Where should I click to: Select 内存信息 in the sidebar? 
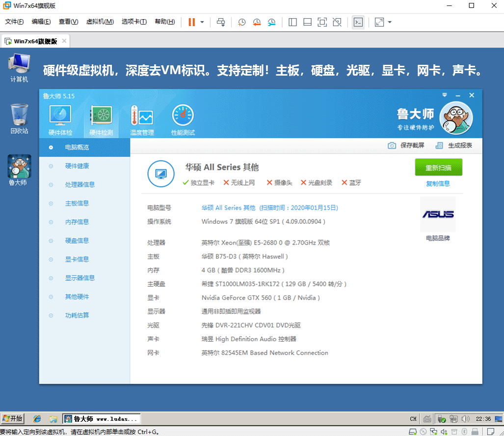(84, 222)
